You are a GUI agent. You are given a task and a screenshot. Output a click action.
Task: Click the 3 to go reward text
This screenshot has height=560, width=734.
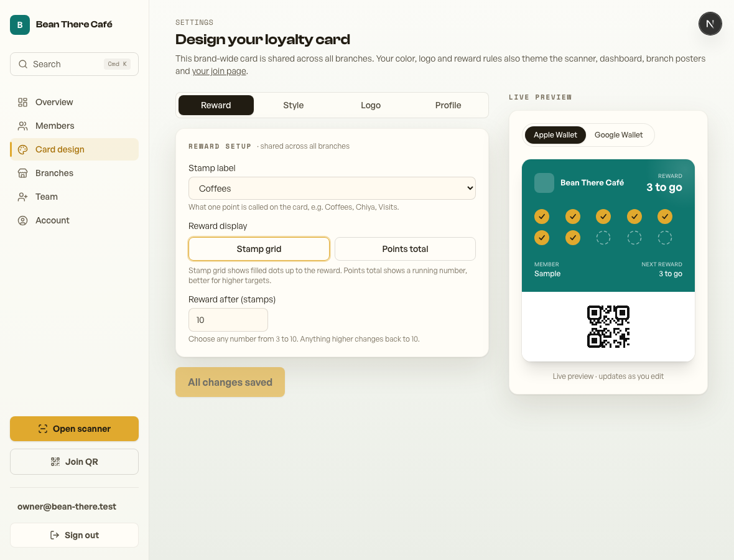tap(664, 187)
